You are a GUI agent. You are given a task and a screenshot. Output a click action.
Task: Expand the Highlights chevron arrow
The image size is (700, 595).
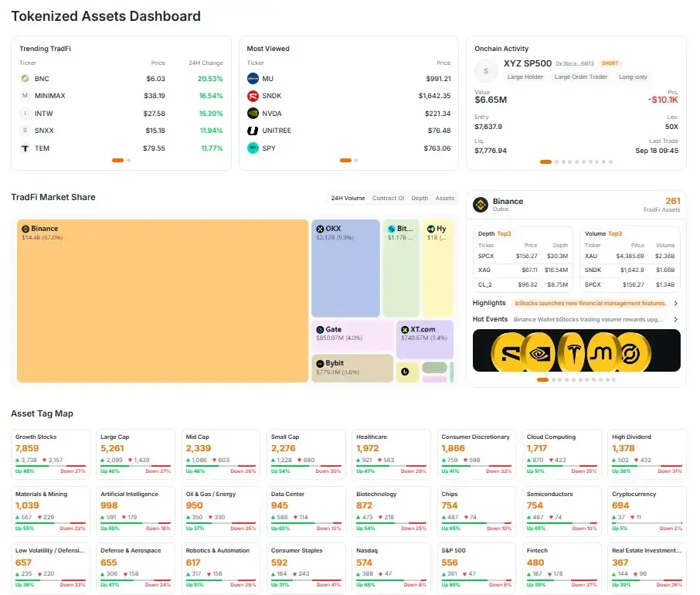click(675, 303)
